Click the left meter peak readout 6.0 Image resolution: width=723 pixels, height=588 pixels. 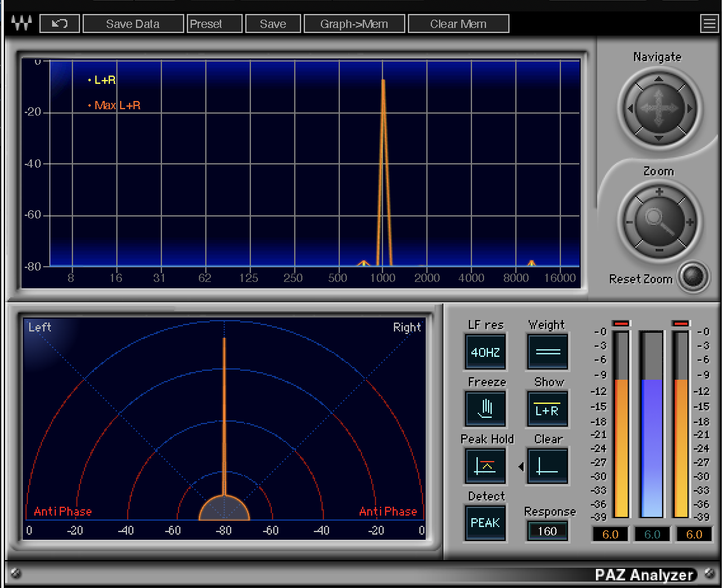click(x=610, y=534)
